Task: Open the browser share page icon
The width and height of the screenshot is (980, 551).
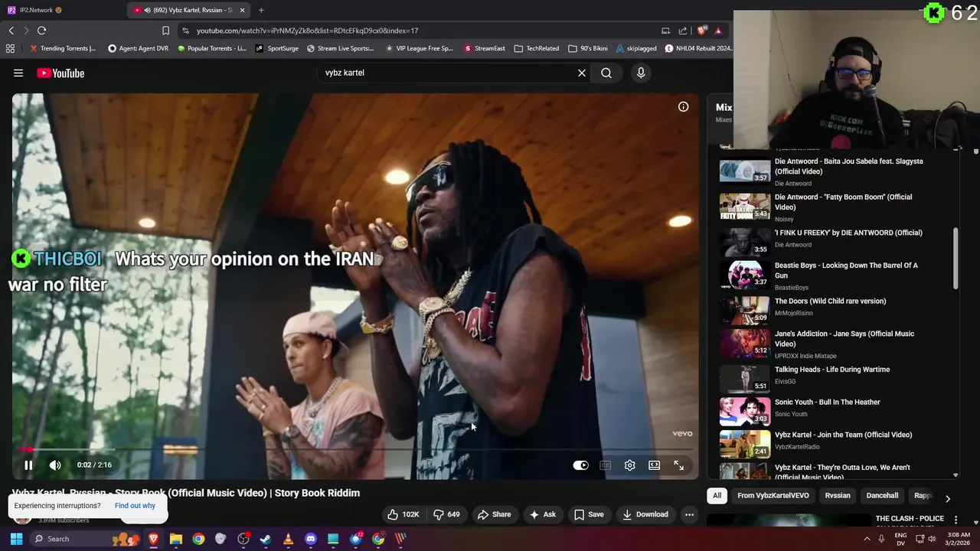Action: 683,31
